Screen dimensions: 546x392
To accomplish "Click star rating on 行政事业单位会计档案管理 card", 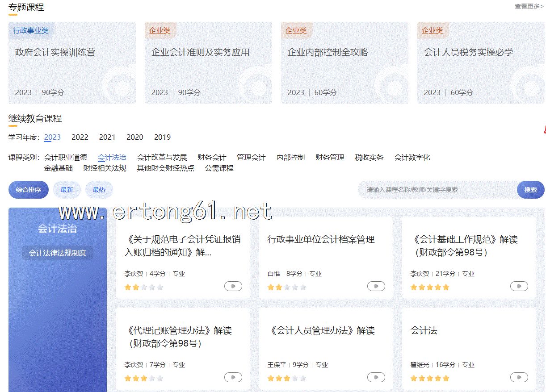I will (x=286, y=287).
